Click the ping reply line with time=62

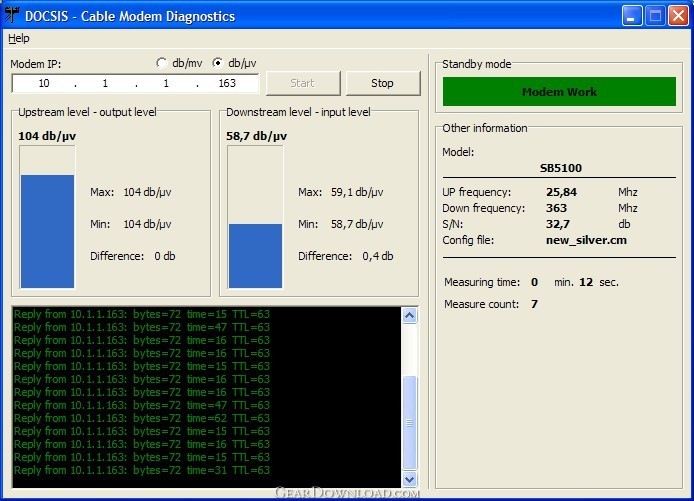pos(142,418)
